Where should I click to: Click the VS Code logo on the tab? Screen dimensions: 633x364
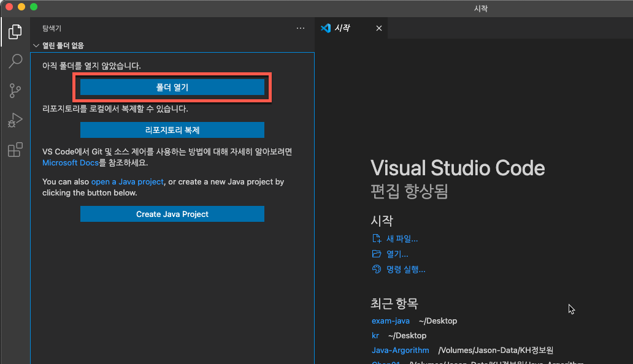pyautogui.click(x=326, y=28)
